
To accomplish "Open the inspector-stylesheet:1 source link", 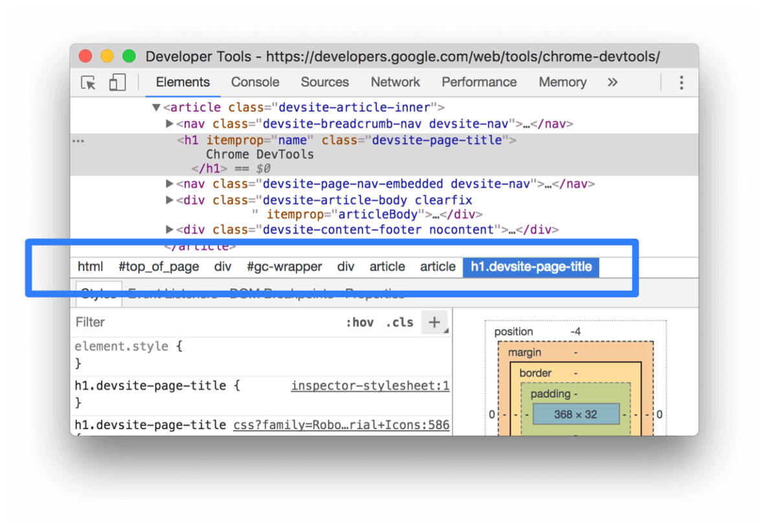I will (370, 386).
